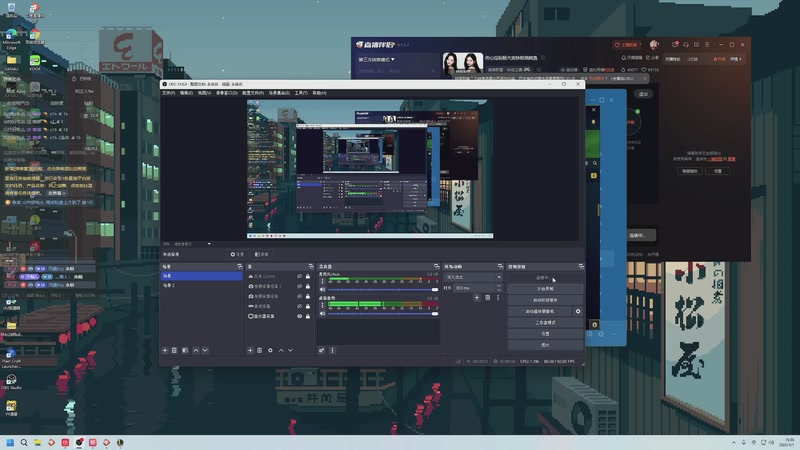
Task: Open the headset support icon in 直播伴侣 window
Action: pos(686,45)
